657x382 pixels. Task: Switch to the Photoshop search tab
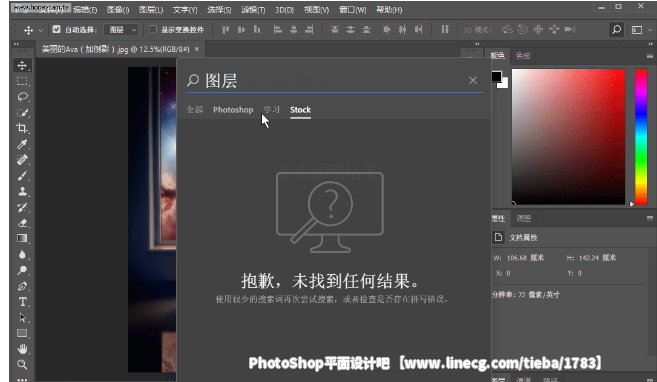click(233, 110)
